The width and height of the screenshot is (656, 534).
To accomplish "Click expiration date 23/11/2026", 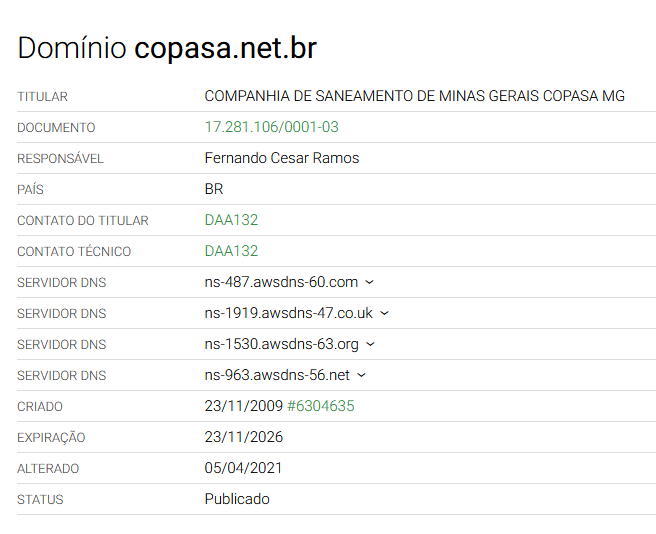I will [243, 437].
